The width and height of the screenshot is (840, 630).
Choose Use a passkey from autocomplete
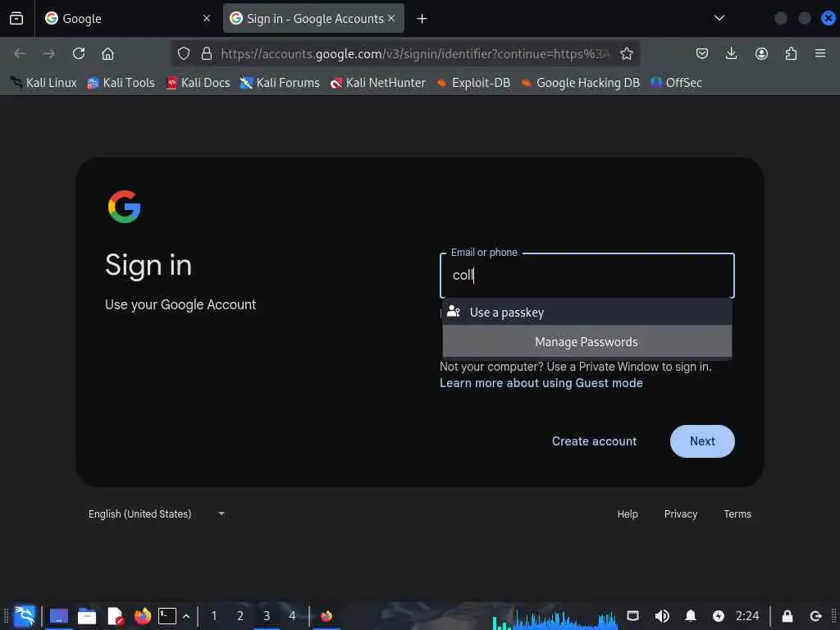coord(587,313)
